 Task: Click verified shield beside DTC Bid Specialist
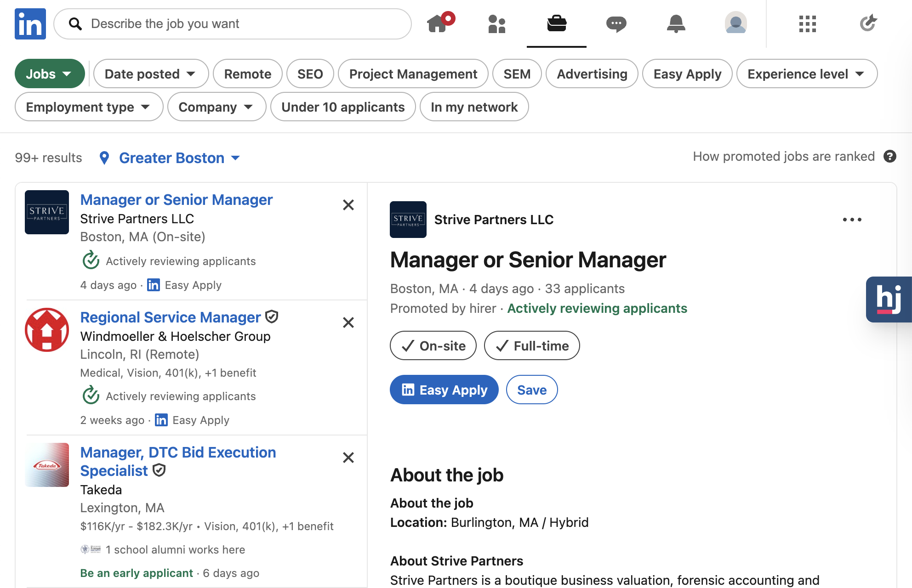click(159, 470)
